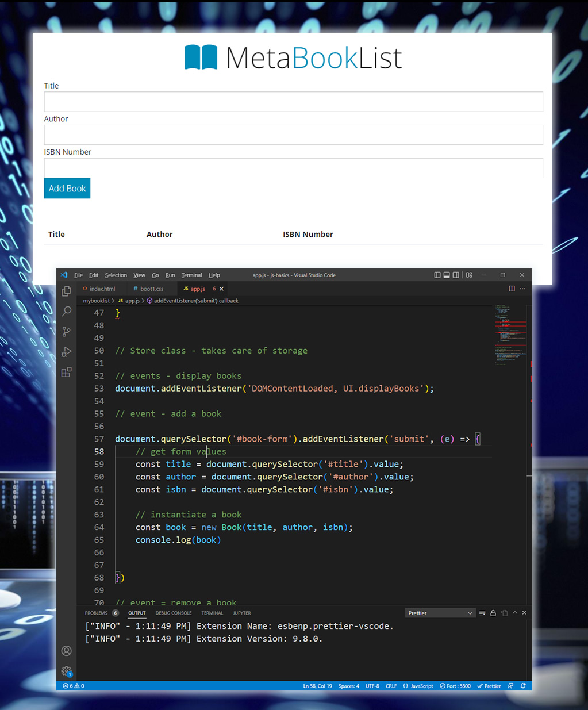Click the Add Book button

[67, 188]
